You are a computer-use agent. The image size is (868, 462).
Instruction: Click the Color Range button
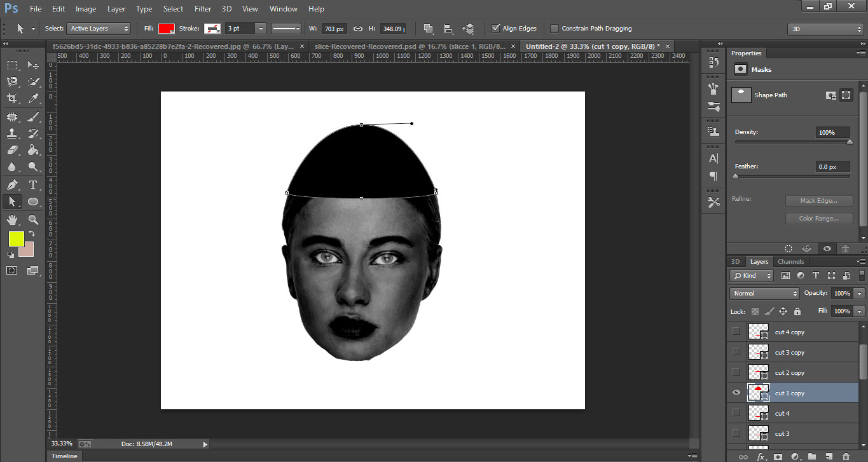[x=818, y=219]
